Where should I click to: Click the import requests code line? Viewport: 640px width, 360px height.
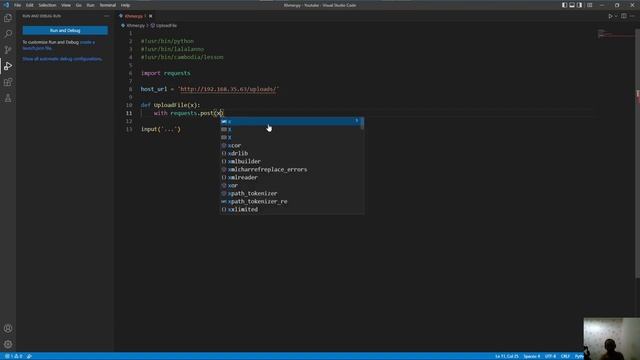[x=165, y=73]
